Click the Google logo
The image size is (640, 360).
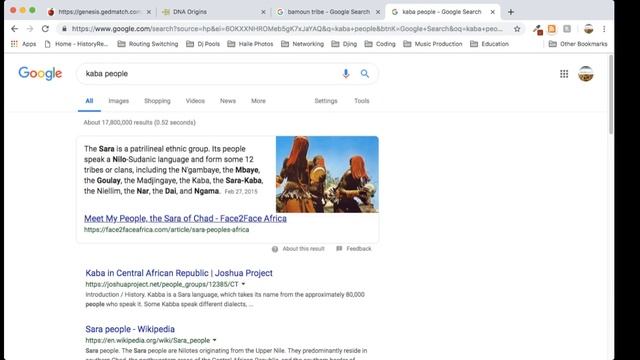[40, 73]
